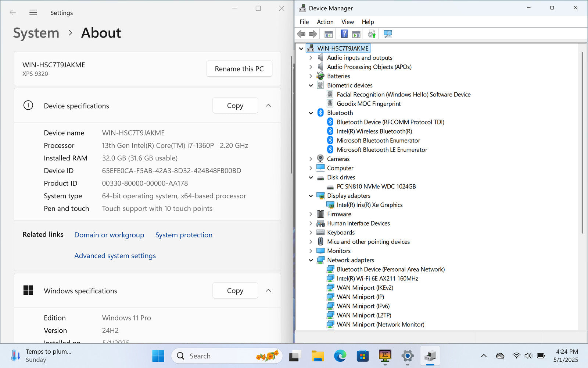The width and height of the screenshot is (588, 368).
Task: Select WAN Miniport (L2TP) adapter
Action: [x=364, y=315]
